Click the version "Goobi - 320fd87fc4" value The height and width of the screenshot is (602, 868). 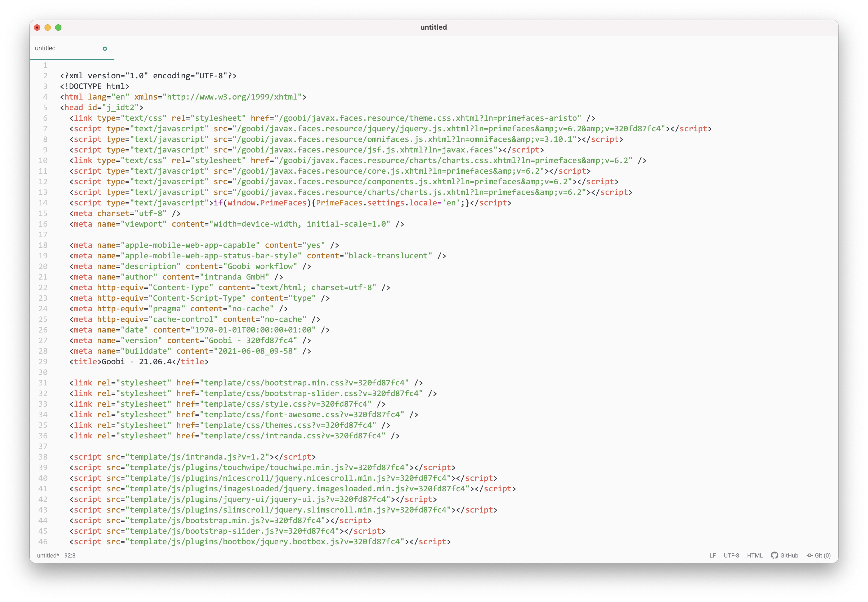[251, 340]
